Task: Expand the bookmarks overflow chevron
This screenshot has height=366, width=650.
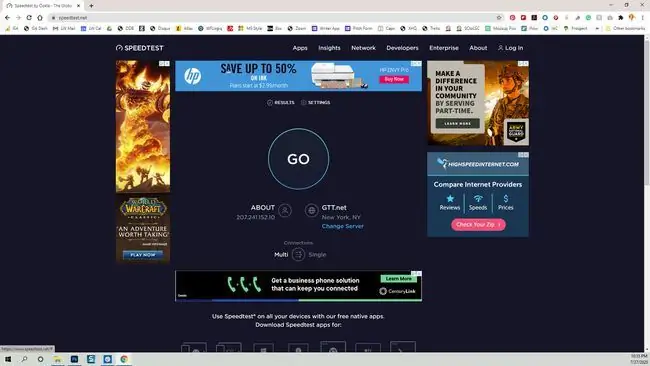Action: tap(597, 28)
